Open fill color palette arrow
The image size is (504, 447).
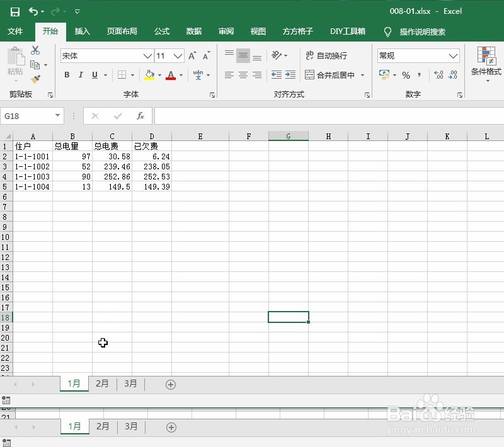tap(159, 75)
